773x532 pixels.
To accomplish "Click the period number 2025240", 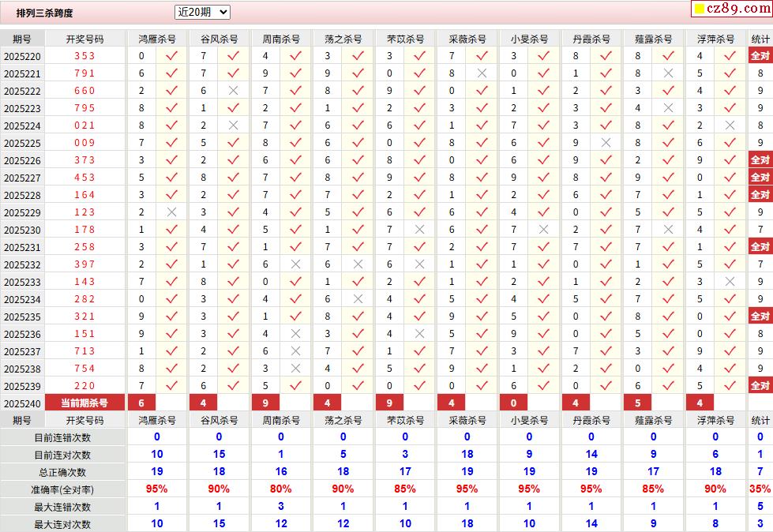I will pos(22,403).
